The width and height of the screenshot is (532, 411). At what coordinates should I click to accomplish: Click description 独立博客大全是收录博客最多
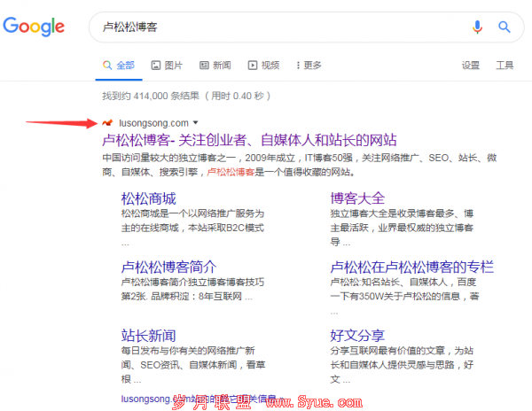[x=402, y=228]
